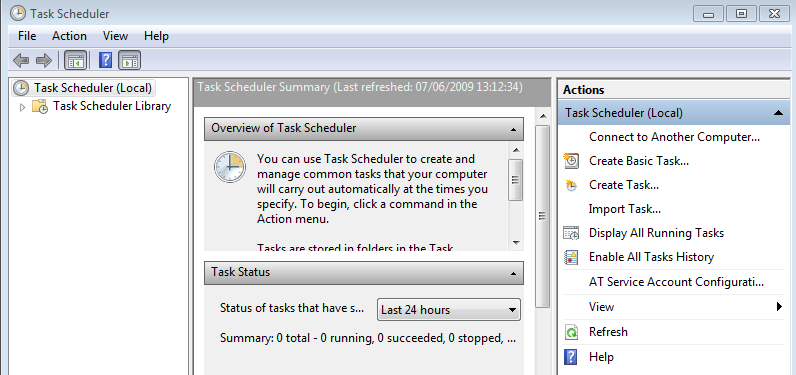Click the Back arrow toolbar icon
796x375 pixels.
(x=21, y=61)
